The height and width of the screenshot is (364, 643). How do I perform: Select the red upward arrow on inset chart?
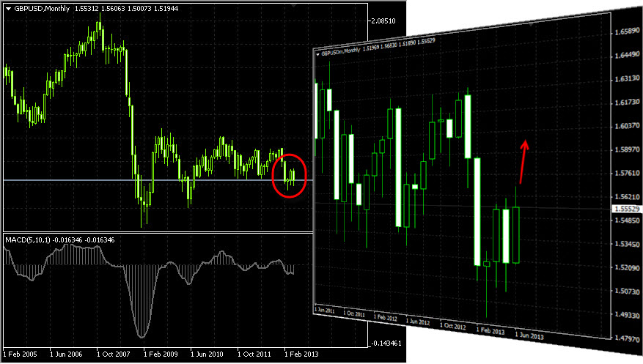coord(523,161)
